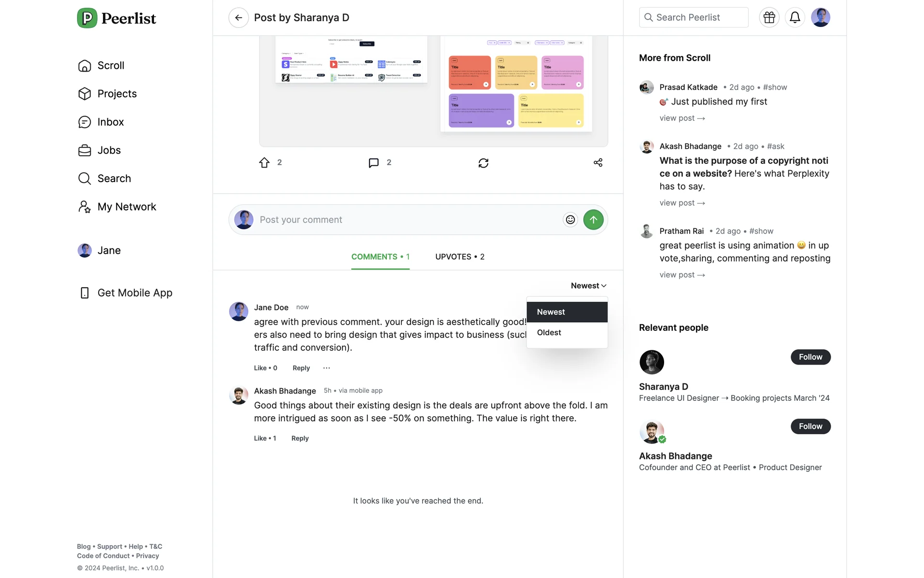This screenshot has height=578, width=924.
Task: Switch to the Upvotes tab
Action: pyautogui.click(x=460, y=257)
